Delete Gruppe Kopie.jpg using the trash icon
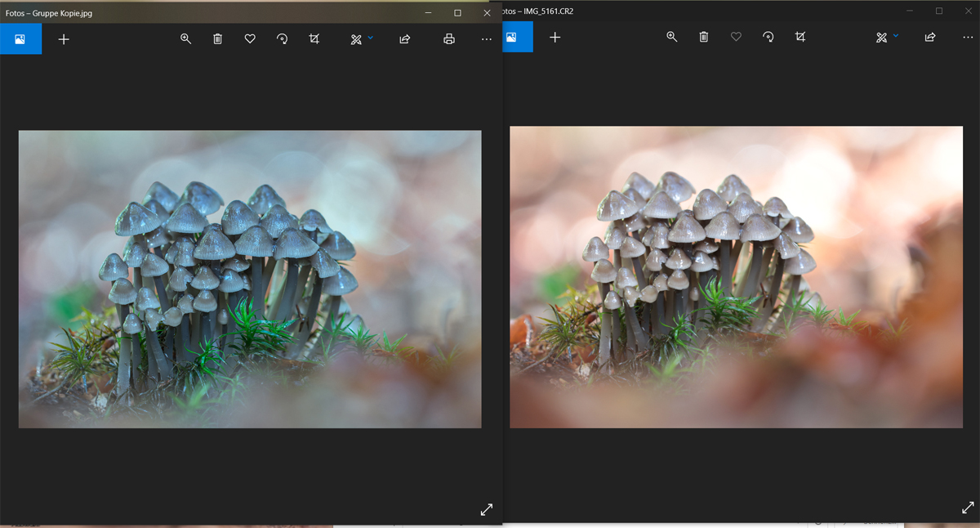Screen dimensions: 980x528 coord(217,38)
